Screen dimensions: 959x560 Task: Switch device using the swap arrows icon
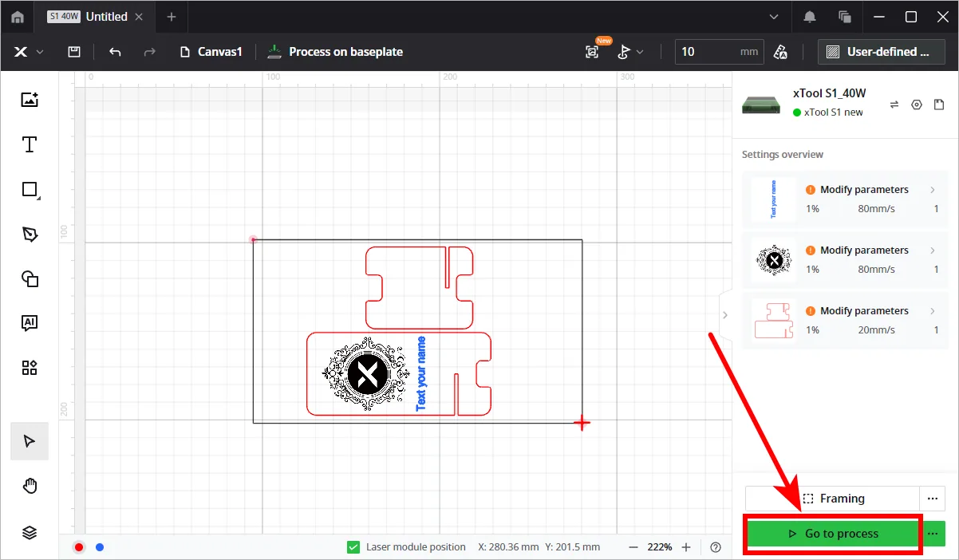(894, 105)
